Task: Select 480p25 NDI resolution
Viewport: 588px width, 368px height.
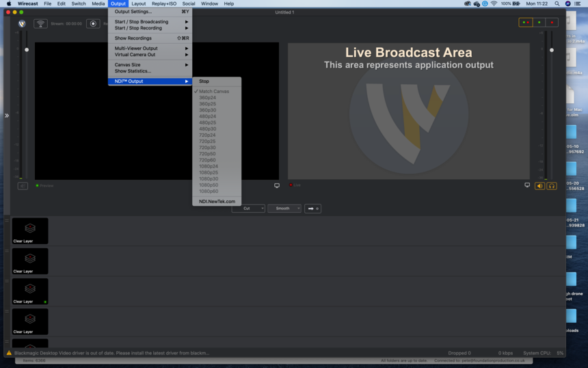Action: point(217,122)
